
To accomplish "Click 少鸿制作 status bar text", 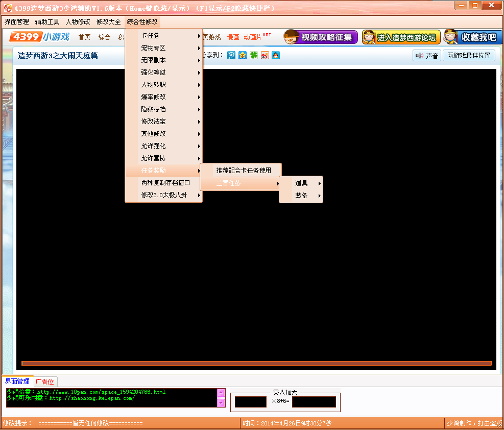I will click(x=474, y=423).
